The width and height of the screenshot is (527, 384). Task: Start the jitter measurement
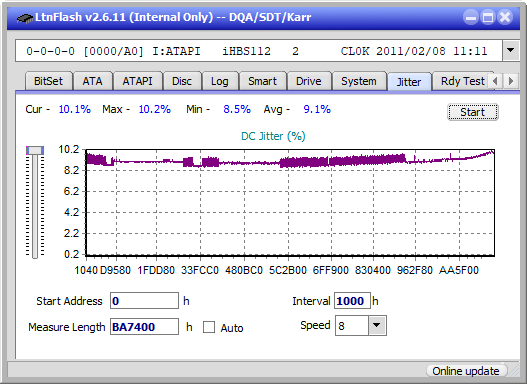click(473, 112)
